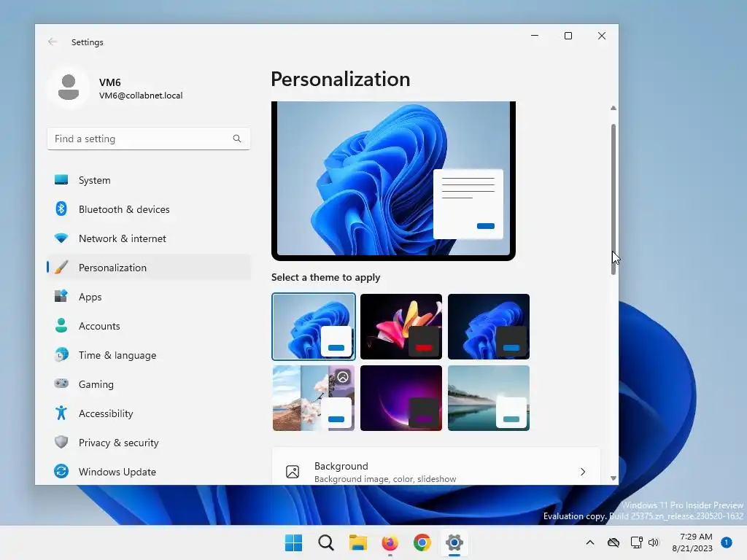Click the Settings gear on the taskbar
The height and width of the screenshot is (560, 747).
(x=454, y=542)
